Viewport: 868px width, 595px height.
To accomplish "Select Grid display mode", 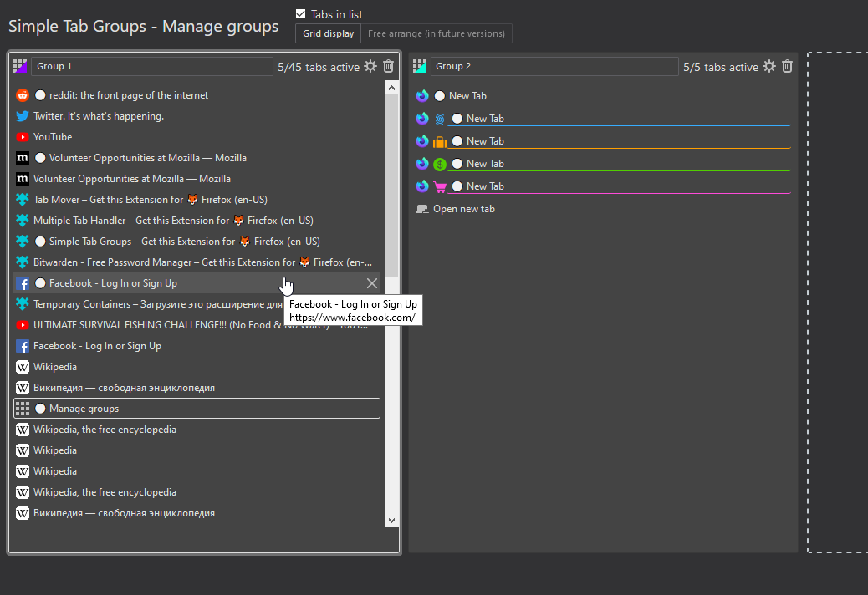I will 329,33.
